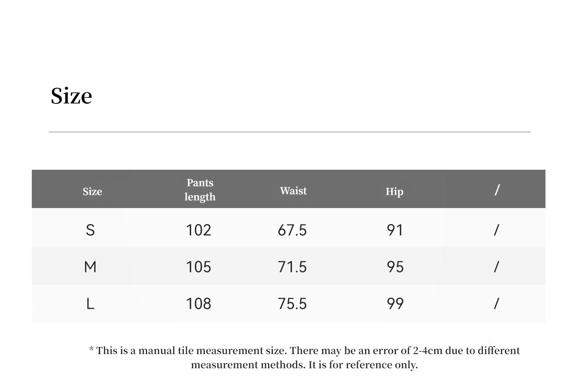575x392 pixels.
Task: Click pants length value 102
Action: coord(199,230)
